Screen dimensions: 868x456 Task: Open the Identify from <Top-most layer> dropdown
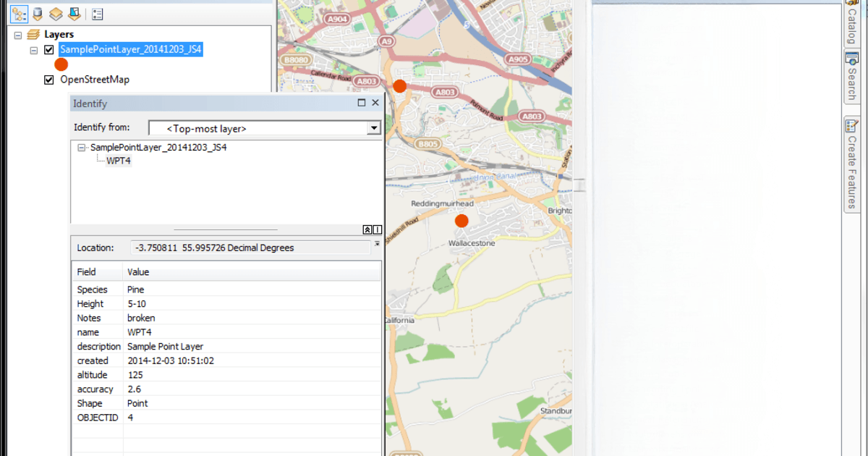374,127
